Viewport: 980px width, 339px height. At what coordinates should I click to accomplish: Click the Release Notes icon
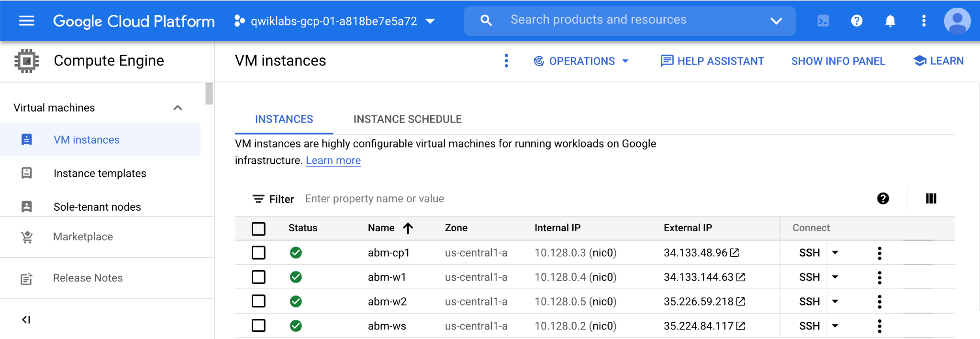tap(27, 279)
